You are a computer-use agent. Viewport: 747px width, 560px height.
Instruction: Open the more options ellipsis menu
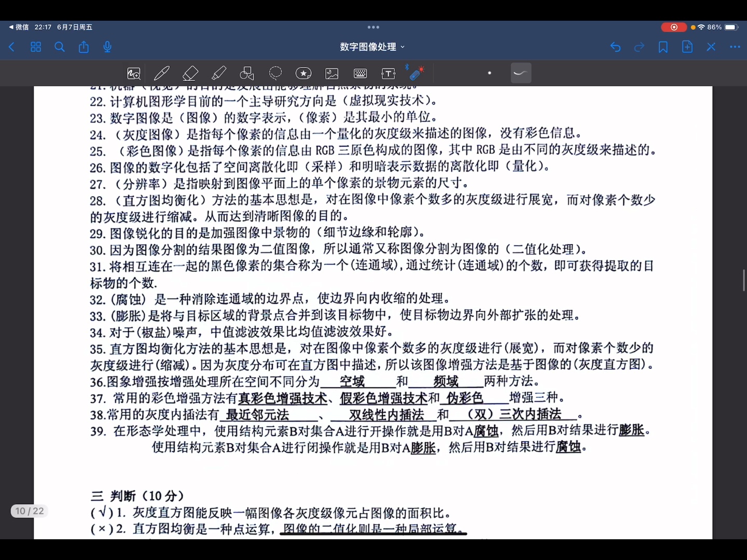[735, 47]
